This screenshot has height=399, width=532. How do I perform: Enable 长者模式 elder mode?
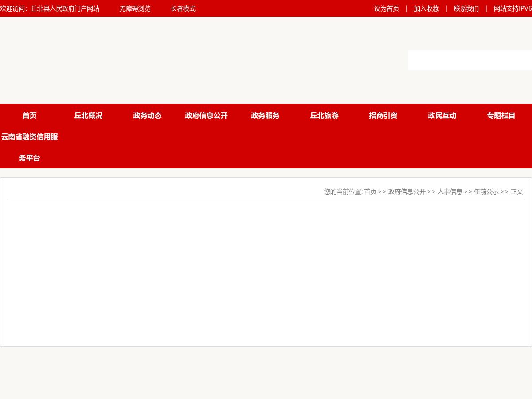coord(183,8)
